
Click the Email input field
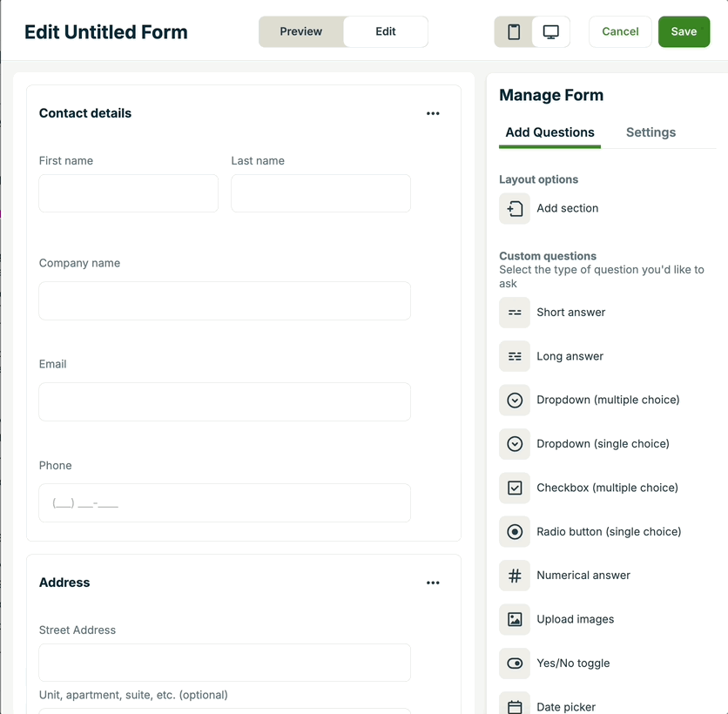pos(225,401)
